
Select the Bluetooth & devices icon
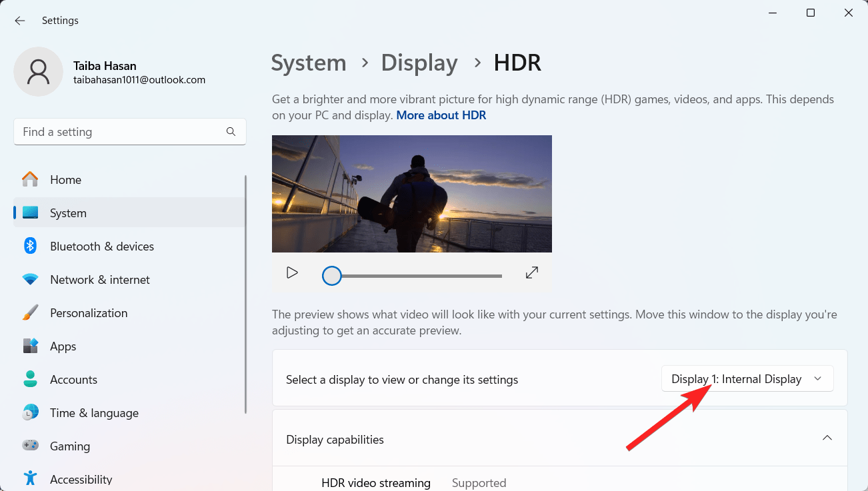point(30,246)
